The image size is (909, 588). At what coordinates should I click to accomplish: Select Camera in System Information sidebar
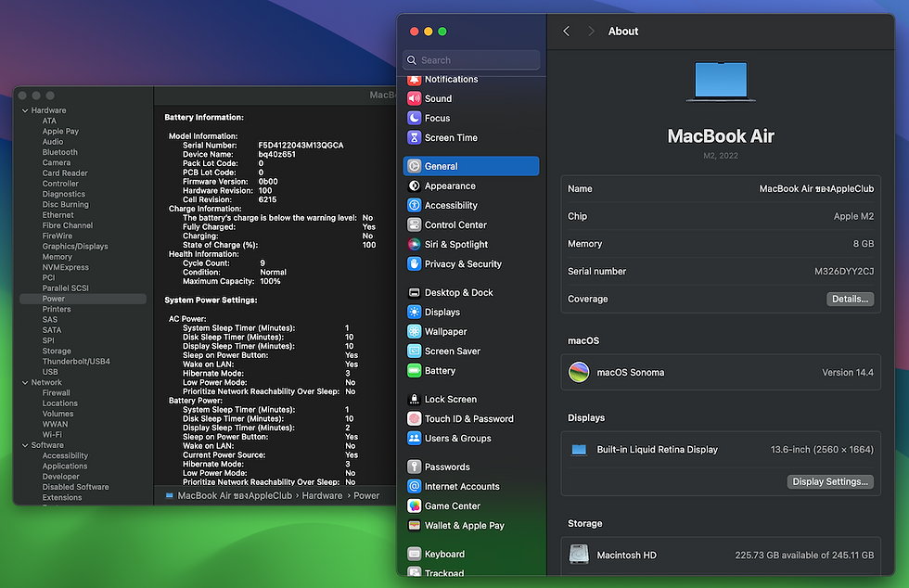coord(57,163)
